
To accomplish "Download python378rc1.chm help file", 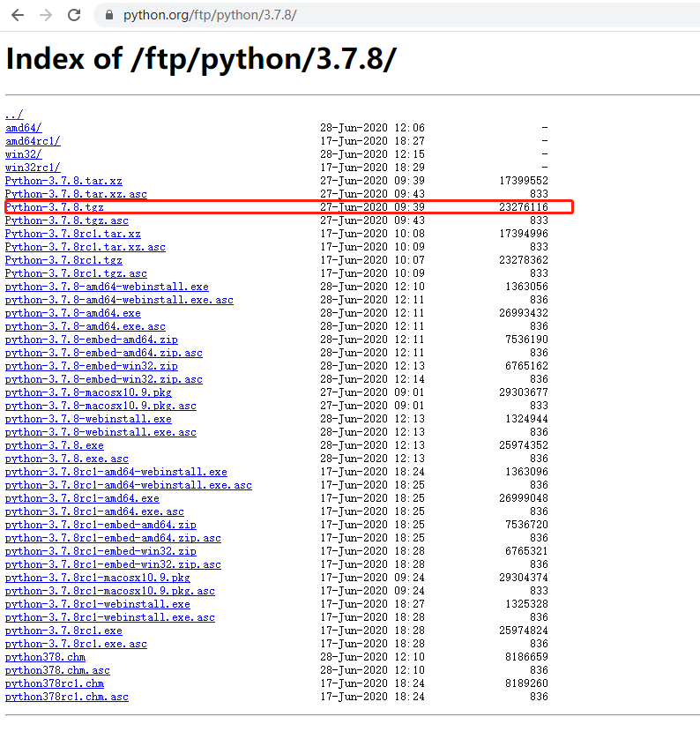I will pyautogui.click(x=55, y=683).
